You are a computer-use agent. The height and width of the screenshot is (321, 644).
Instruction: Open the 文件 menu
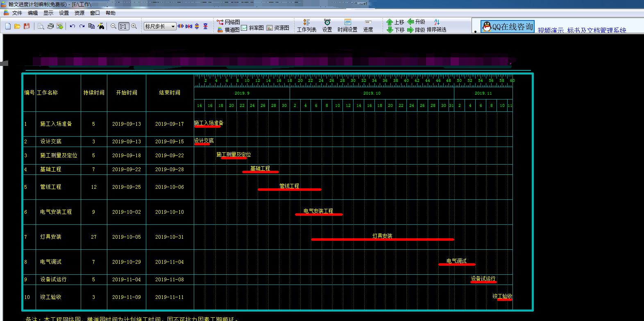pyautogui.click(x=17, y=13)
